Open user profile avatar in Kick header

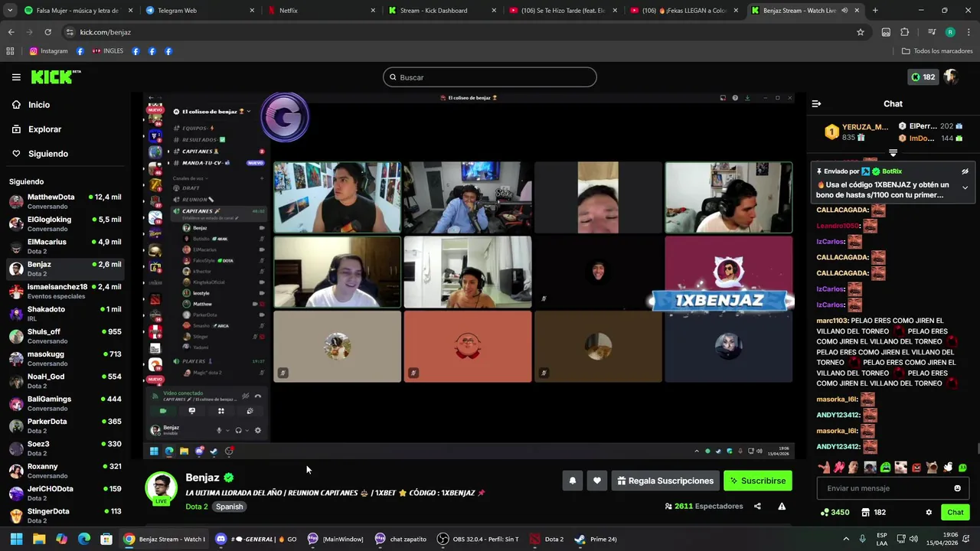pyautogui.click(x=951, y=77)
